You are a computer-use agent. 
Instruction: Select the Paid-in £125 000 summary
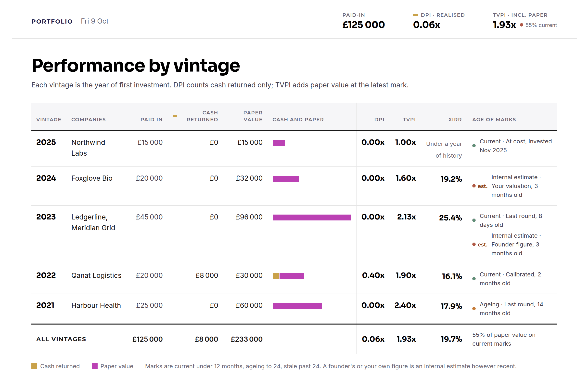pos(363,21)
